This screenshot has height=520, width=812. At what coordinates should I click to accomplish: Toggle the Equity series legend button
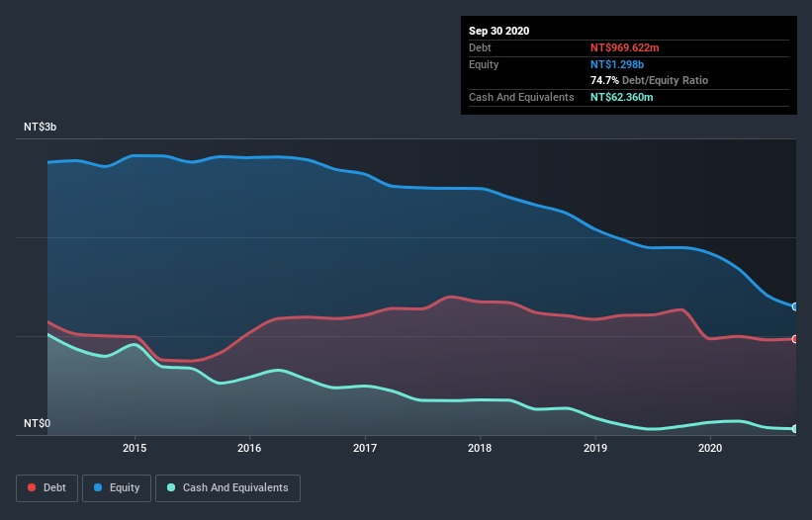pyautogui.click(x=117, y=488)
